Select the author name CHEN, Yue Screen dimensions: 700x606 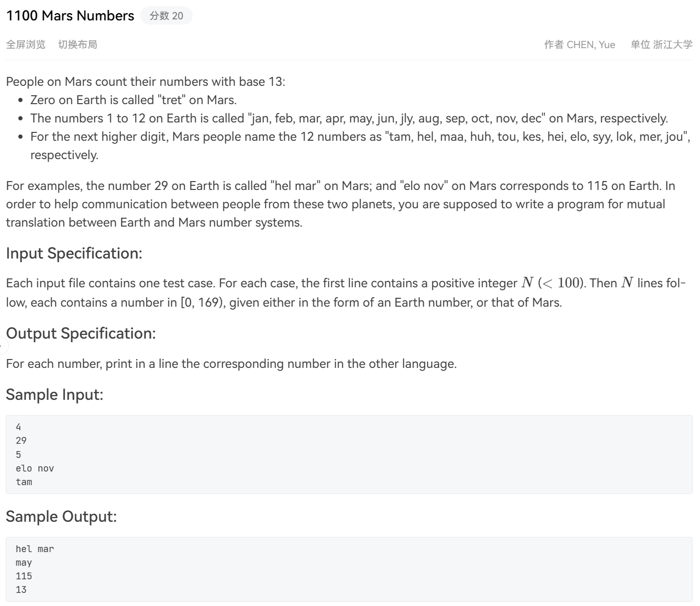point(591,44)
